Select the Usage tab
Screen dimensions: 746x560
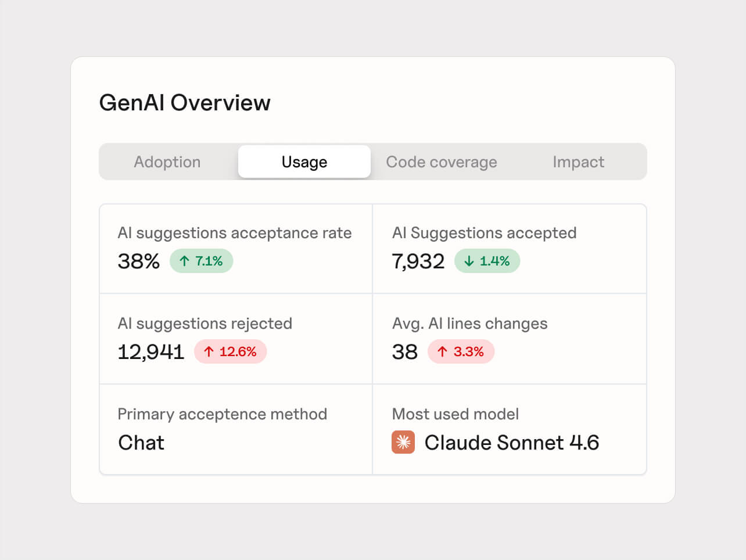[x=304, y=162]
